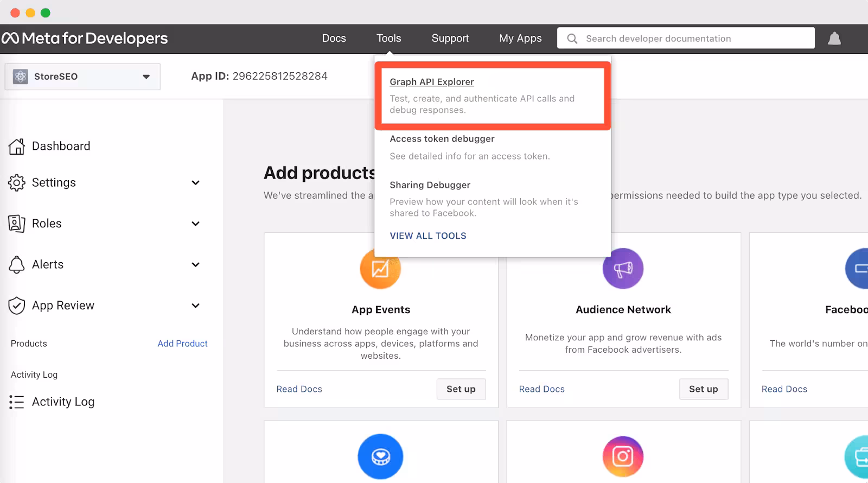Open Graph API Explorer from Tools menu
The height and width of the screenshot is (483, 868).
coord(432,82)
